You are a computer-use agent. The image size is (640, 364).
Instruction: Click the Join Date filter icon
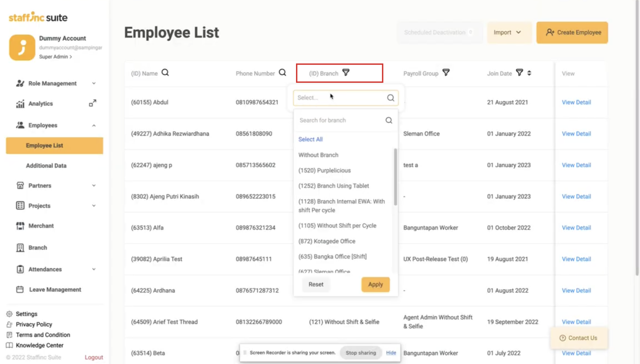[x=519, y=73]
